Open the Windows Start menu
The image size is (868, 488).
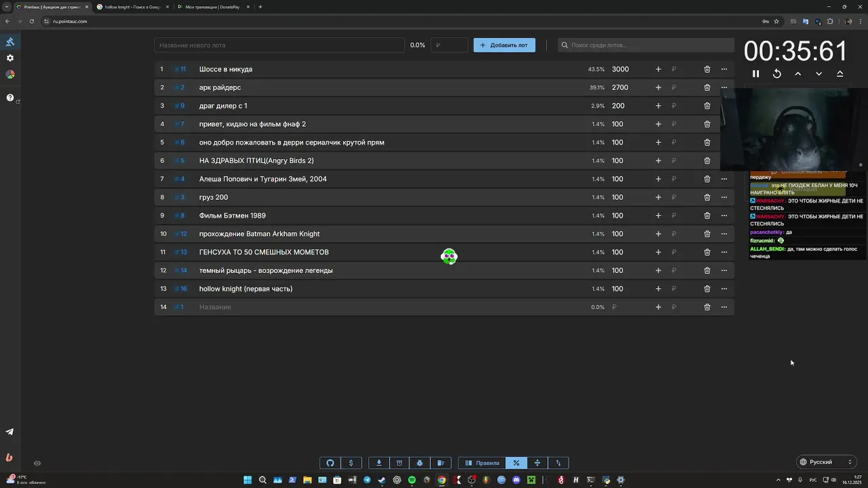(x=248, y=480)
